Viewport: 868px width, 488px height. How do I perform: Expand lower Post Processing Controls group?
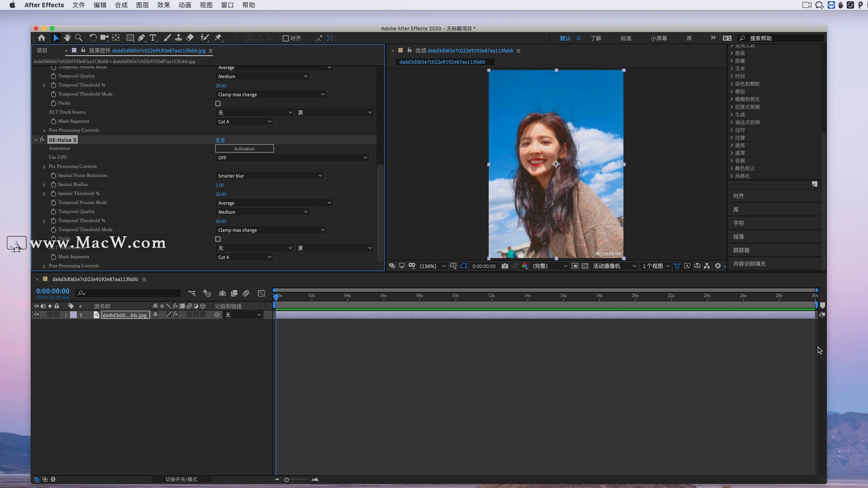coord(44,266)
